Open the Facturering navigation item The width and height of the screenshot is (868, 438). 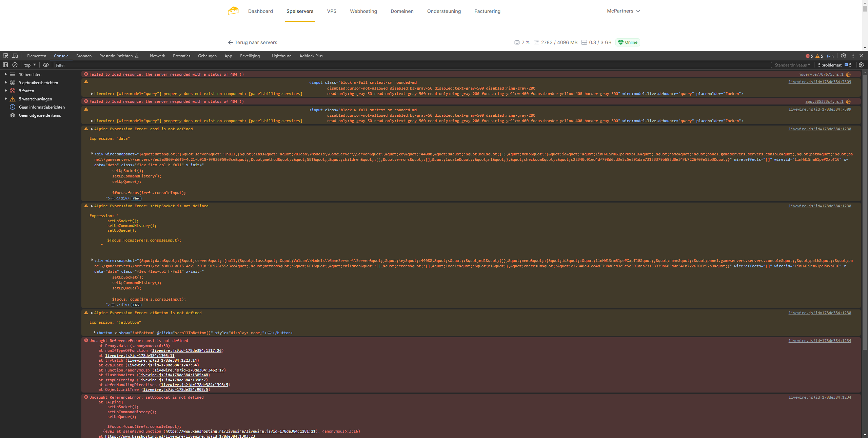487,11
